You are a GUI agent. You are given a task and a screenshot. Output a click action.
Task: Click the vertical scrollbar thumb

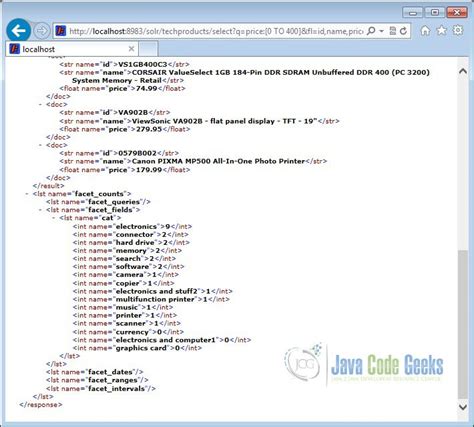(x=463, y=324)
